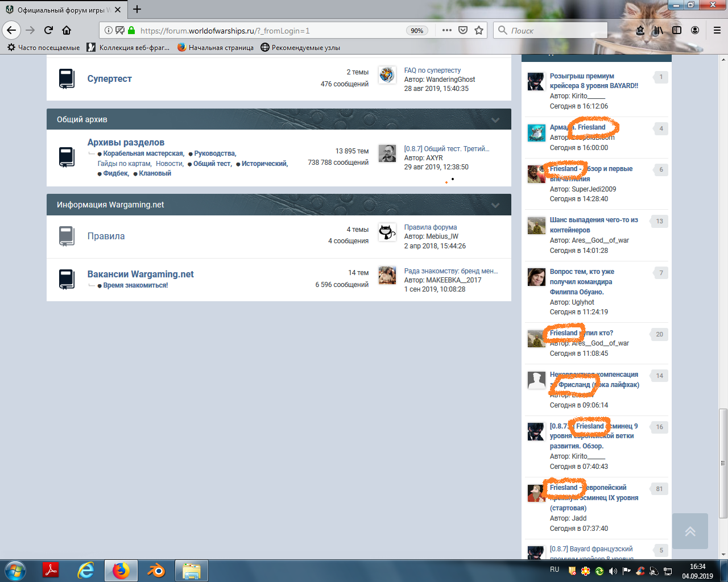Reload the current page

(x=49, y=30)
